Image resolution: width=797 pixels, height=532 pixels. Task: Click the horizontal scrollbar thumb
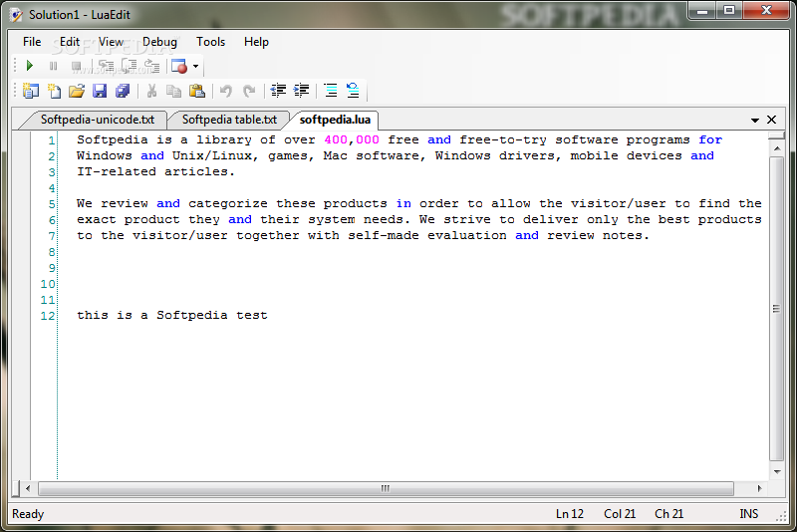point(386,489)
